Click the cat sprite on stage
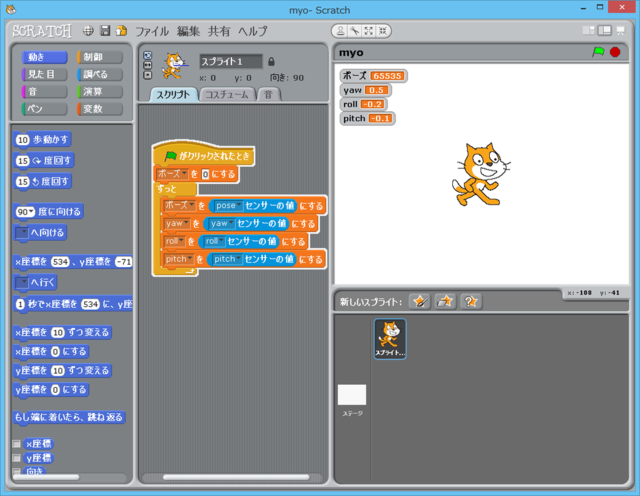The image size is (640, 496). (480, 174)
